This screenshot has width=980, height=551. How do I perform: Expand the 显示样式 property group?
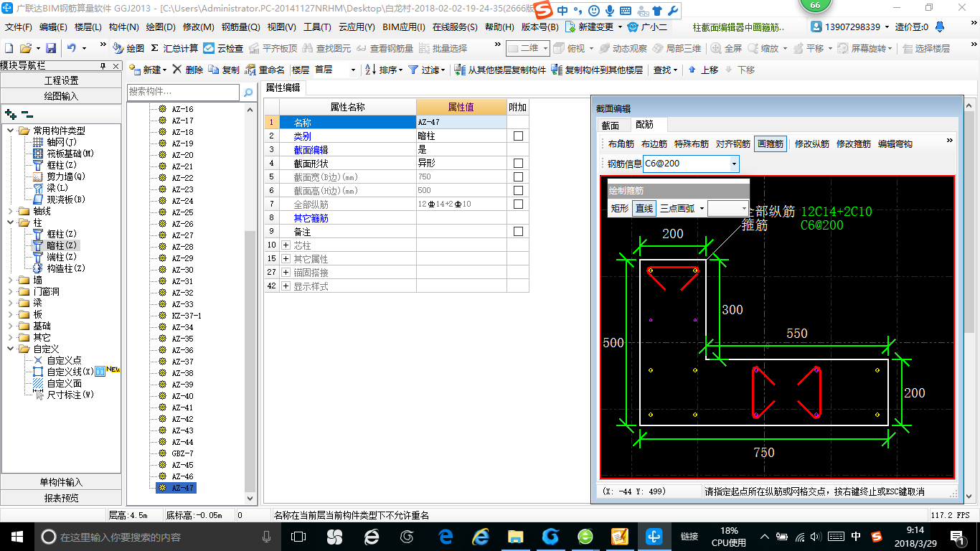coord(286,286)
